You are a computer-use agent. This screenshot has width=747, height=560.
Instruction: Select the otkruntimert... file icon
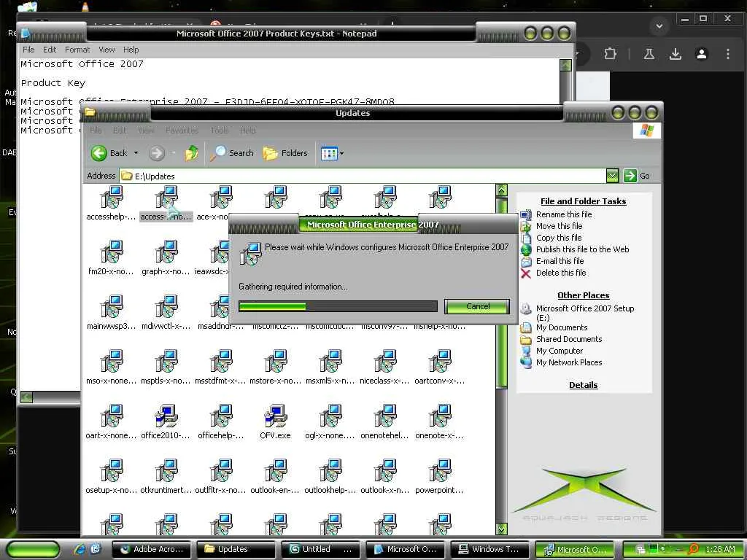166,470
